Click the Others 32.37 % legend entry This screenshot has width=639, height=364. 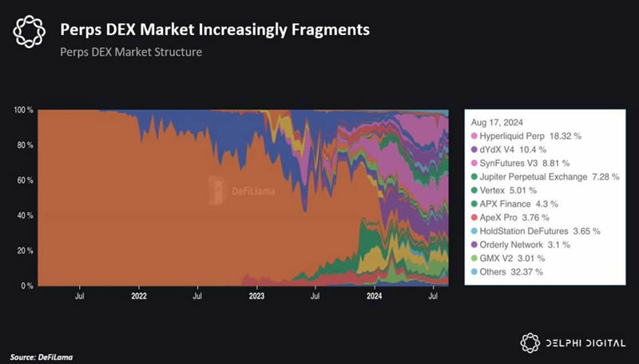(x=507, y=272)
